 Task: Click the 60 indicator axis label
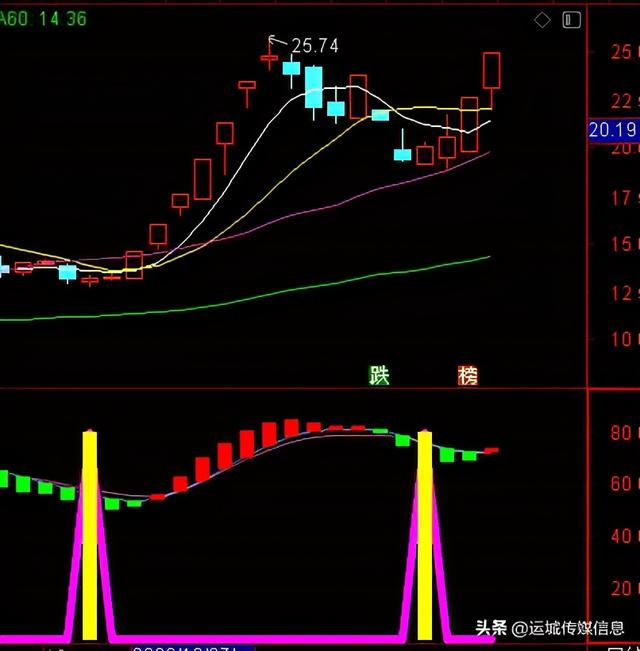click(x=621, y=484)
